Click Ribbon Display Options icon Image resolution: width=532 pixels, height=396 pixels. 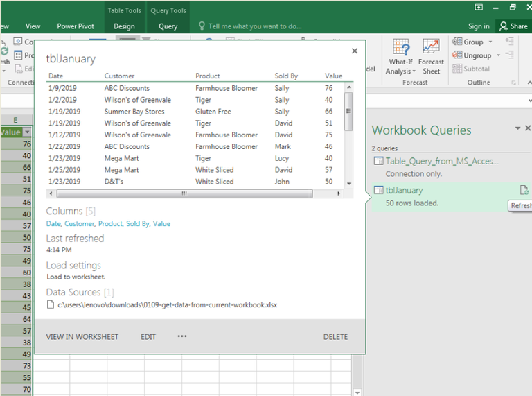[479, 8]
